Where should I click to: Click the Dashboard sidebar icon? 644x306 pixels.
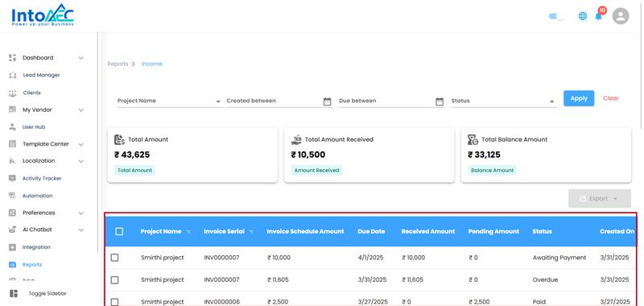[x=12, y=58]
